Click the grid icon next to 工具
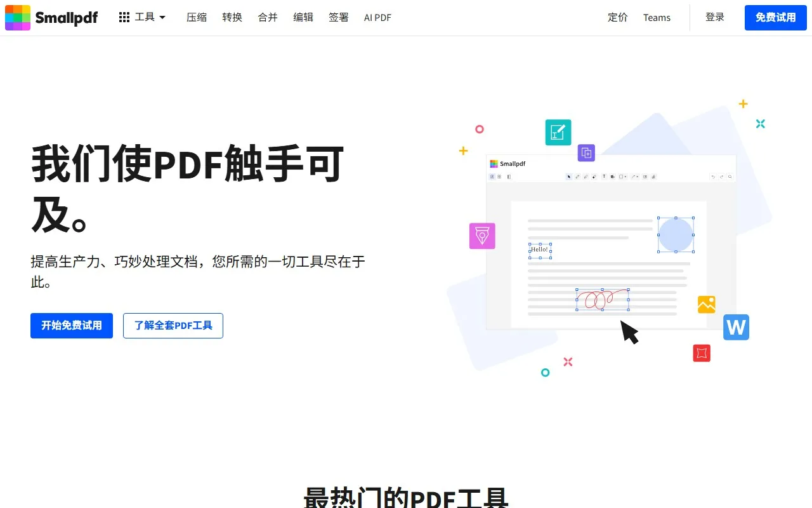The width and height of the screenshot is (812, 508). pyautogui.click(x=124, y=17)
